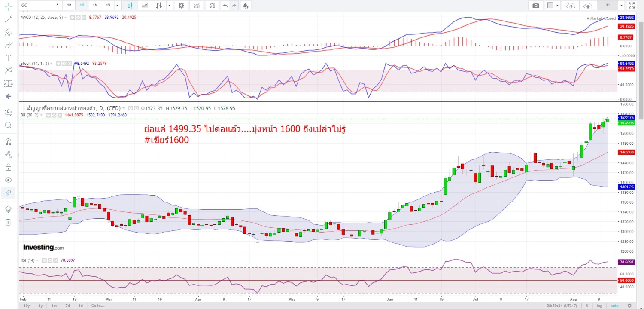Open chart properties gear in top toolbar
Viewport: 644px width, 309px height.
click(181, 5)
